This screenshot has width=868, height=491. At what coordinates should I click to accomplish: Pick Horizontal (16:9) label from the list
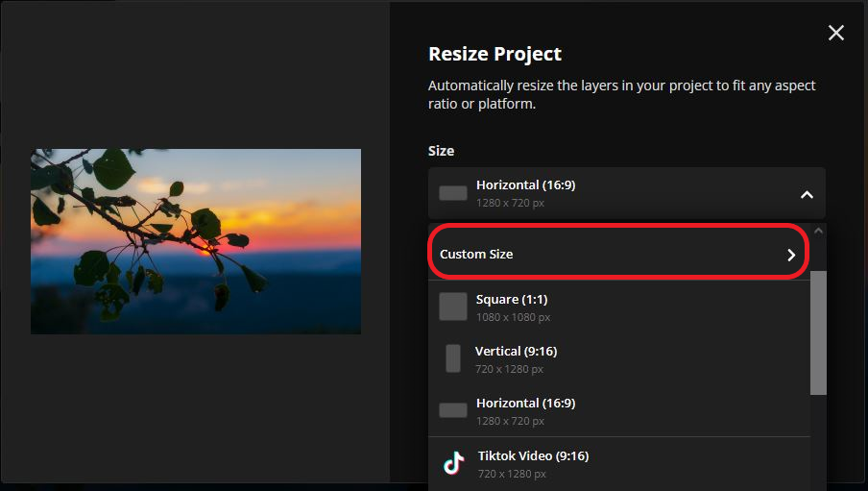click(525, 404)
